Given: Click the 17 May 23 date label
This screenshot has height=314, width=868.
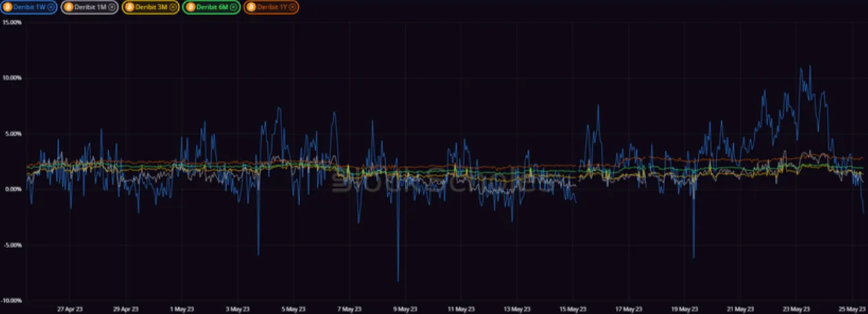Looking at the screenshot, I should coord(629,309).
